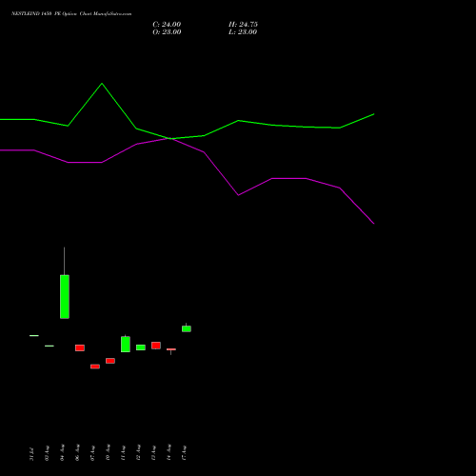This screenshot has height=476, width=476.
Task: Select the close value 'C: 24.00'
Action: 167,25
